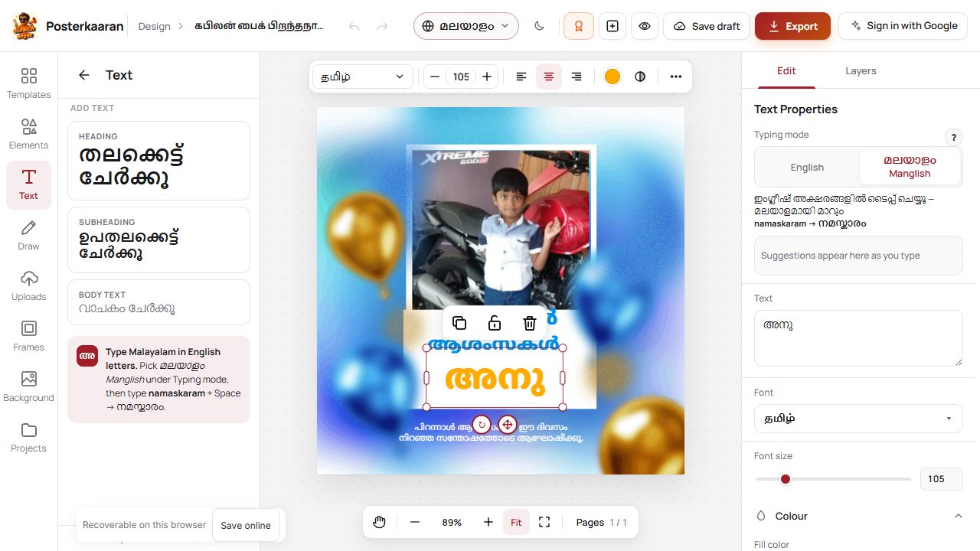This screenshot has width=980, height=551.
Task: Align text to the right
Action: coord(577,77)
